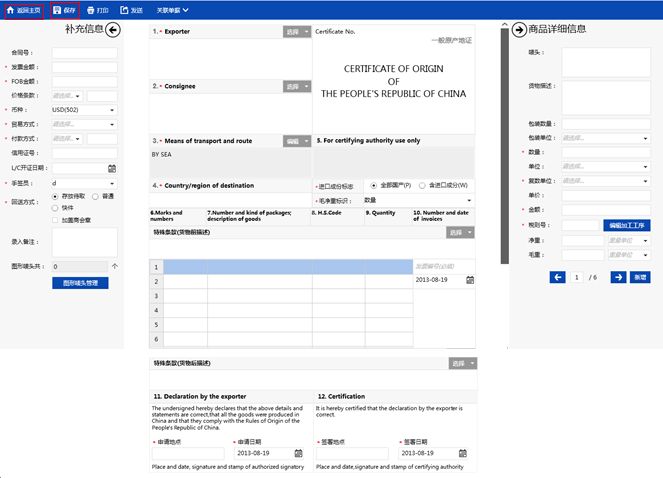The image size is (663, 478).
Task: Click into the 合同号 contract number field
Action: tap(85, 53)
